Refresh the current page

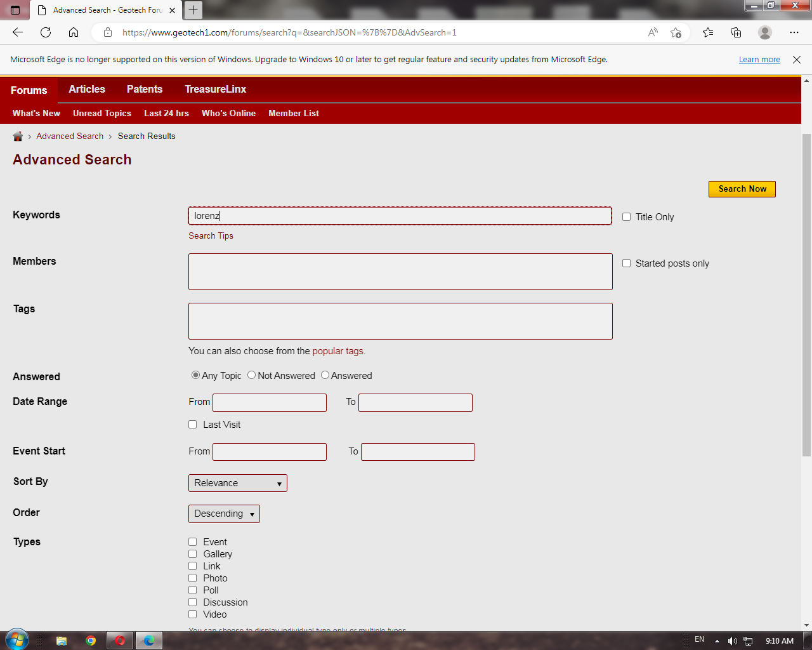tap(46, 32)
